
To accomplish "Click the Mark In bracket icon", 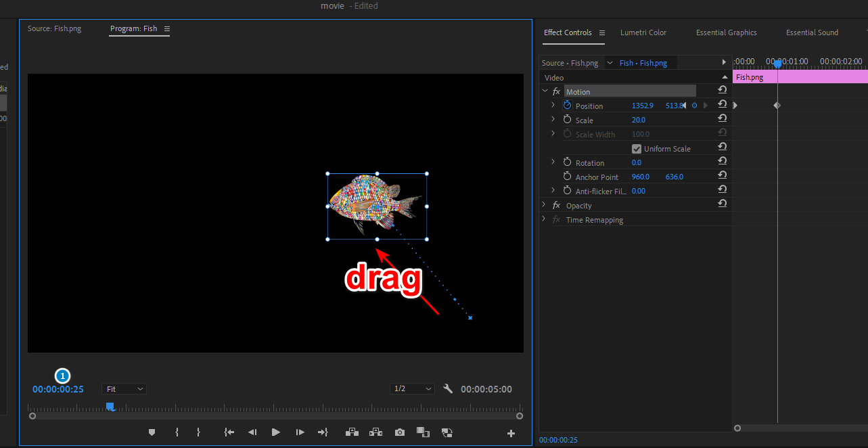I will tap(177, 432).
